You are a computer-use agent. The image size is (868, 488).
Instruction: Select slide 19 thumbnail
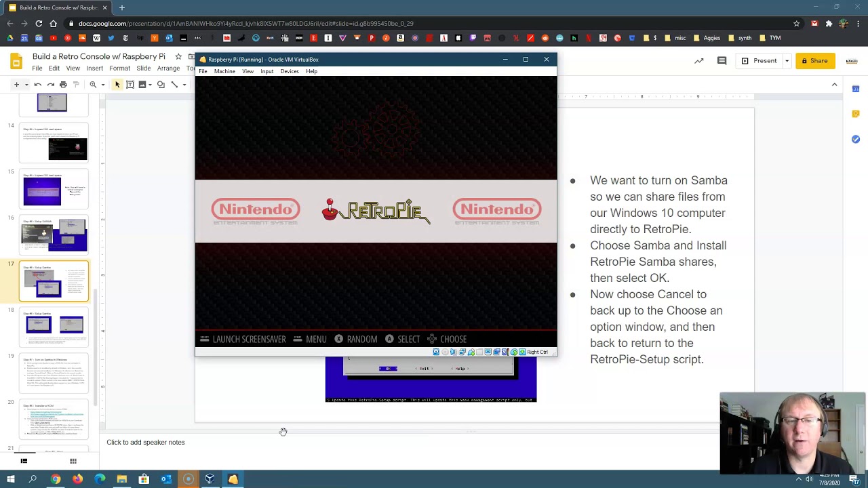[54, 373]
